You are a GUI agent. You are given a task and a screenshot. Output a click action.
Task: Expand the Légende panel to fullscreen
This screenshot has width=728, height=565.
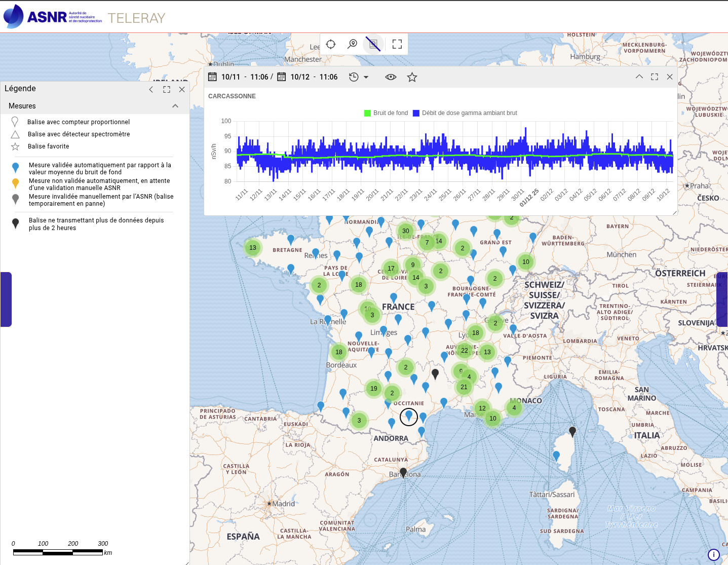[167, 89]
